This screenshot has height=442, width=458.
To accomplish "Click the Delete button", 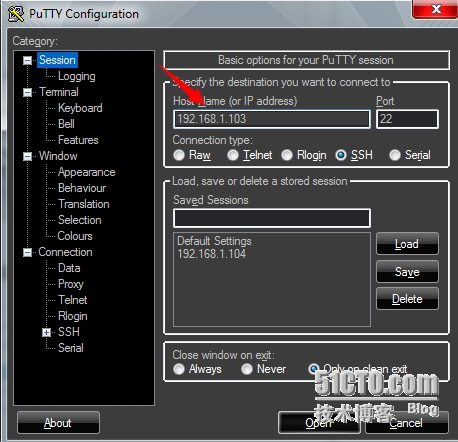I will pos(407,299).
